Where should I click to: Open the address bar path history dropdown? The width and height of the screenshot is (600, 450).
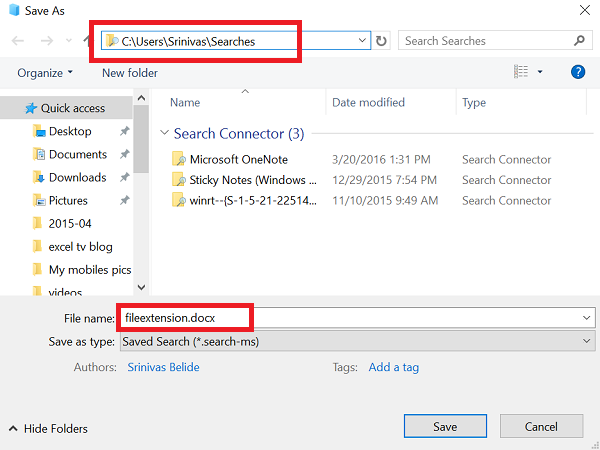(362, 41)
